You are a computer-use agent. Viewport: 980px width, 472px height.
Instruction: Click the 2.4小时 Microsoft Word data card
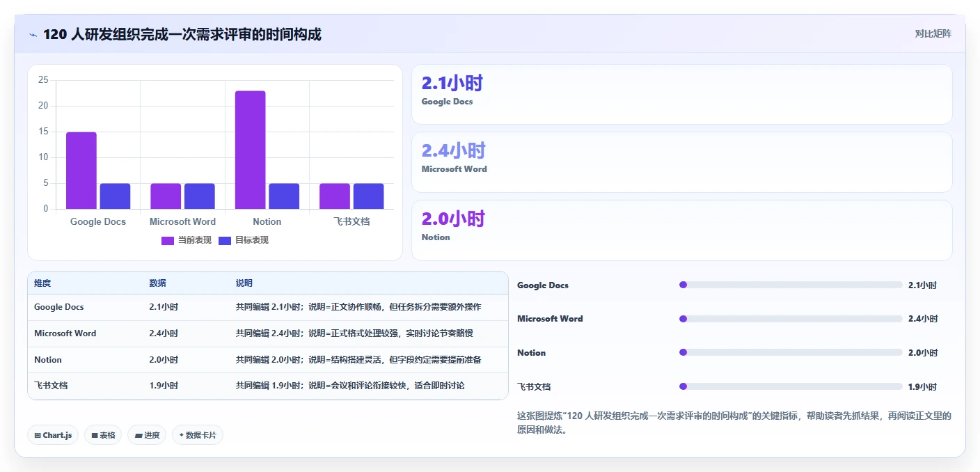(x=681, y=162)
